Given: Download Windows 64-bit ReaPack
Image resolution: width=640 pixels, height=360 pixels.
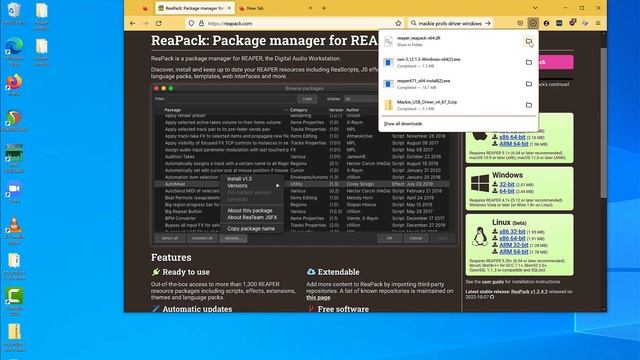Looking at the screenshot, I should pyautogui.click(x=507, y=191).
